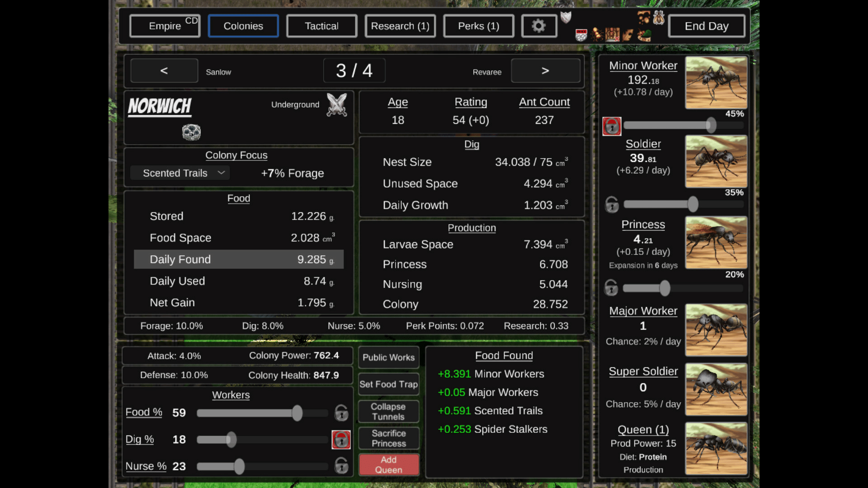Click the skull icon under Norwich
This screenshot has width=868, height=488.
pyautogui.click(x=191, y=132)
